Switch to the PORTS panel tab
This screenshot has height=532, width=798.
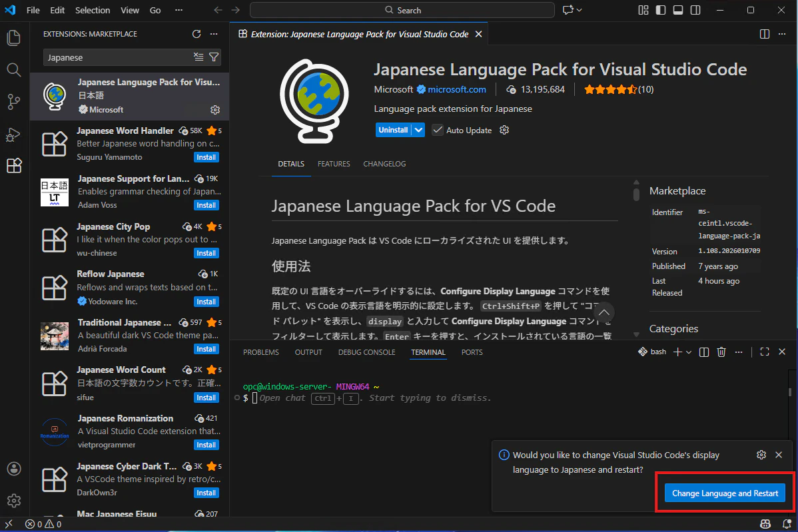coord(472,352)
